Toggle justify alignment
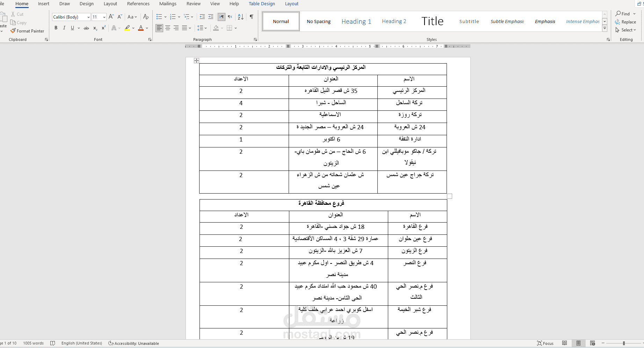 (x=184, y=28)
